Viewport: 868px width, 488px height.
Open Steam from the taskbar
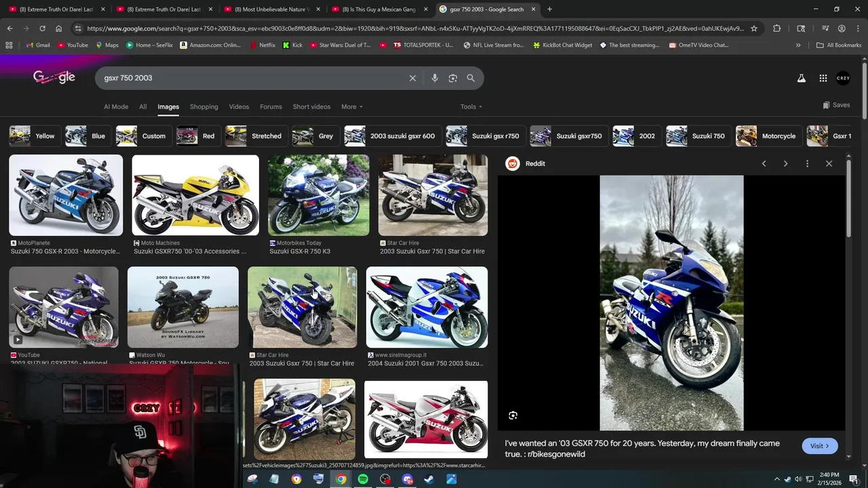(429, 479)
